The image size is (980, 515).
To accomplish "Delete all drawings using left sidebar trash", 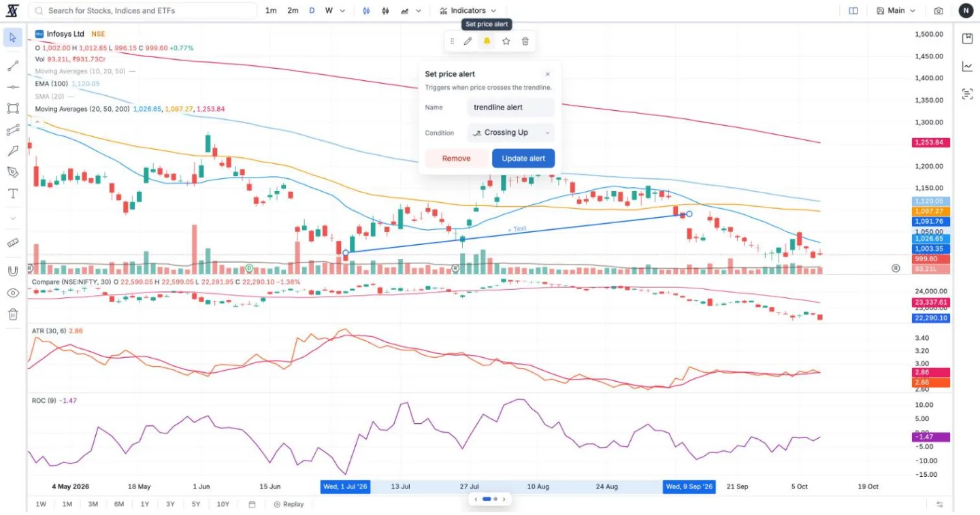I will 12,314.
